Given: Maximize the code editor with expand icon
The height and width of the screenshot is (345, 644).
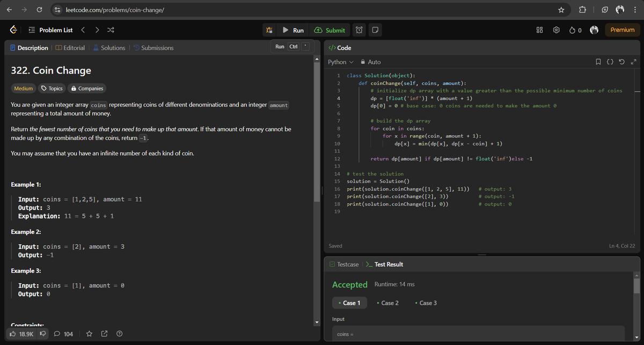Looking at the screenshot, I should (633, 62).
